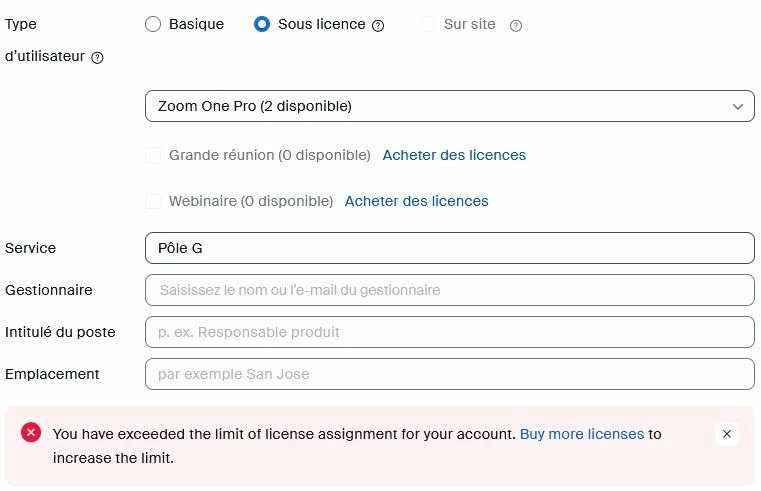The height and width of the screenshot is (491, 761).
Task: Click Acheter des licences beside Grande réunion
Action: 454,155
